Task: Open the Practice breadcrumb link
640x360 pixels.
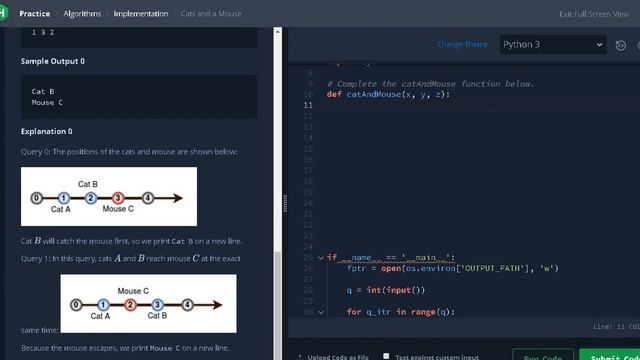Action: point(35,14)
